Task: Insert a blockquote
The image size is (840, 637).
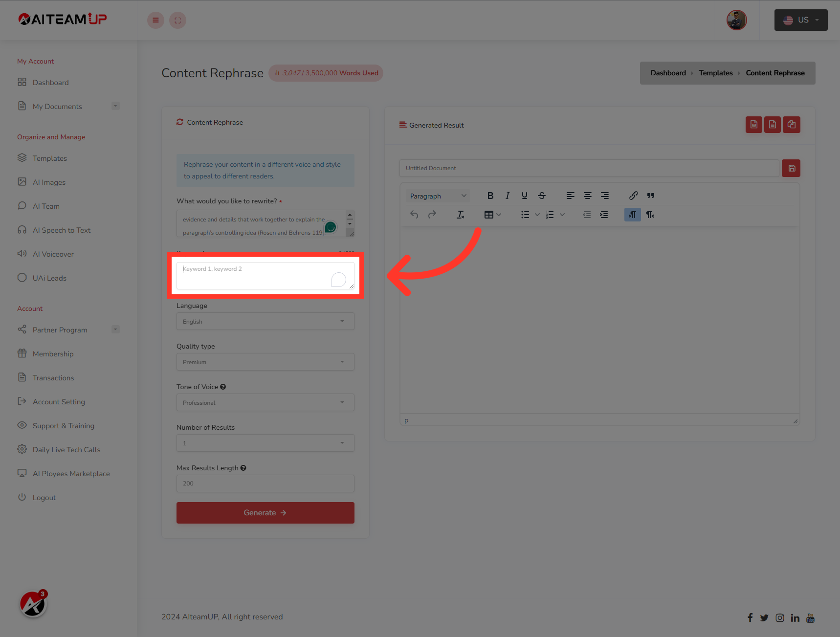Action: tap(650, 195)
